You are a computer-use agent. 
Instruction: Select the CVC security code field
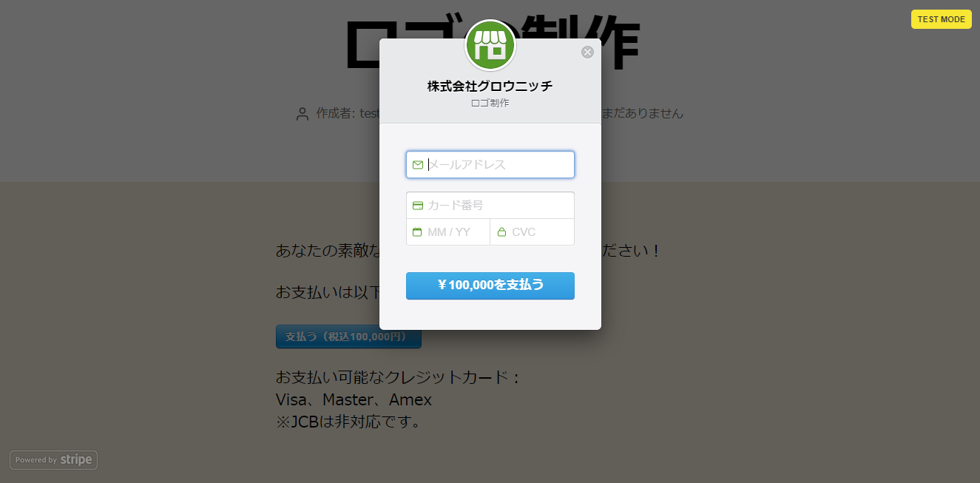[x=533, y=232]
